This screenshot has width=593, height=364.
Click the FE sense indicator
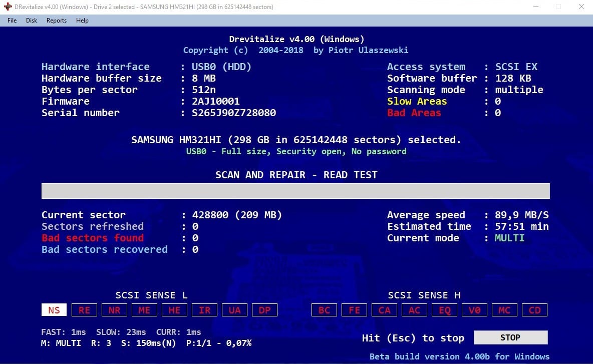[x=354, y=310]
